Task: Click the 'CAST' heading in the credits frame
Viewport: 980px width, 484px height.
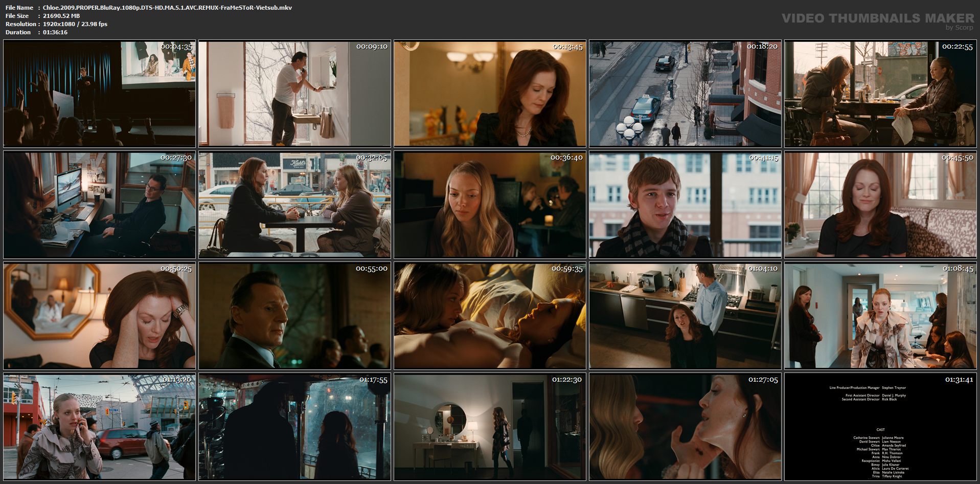Action: click(x=880, y=430)
